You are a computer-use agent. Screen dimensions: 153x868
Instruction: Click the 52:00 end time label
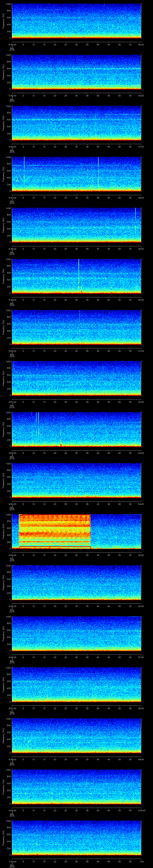coord(141,402)
